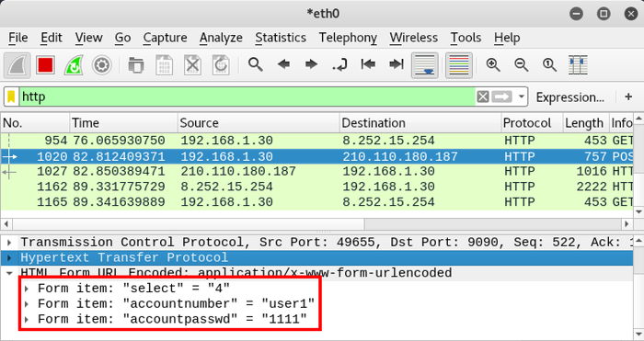
Task: Open capture options gear icon
Action: point(102,65)
